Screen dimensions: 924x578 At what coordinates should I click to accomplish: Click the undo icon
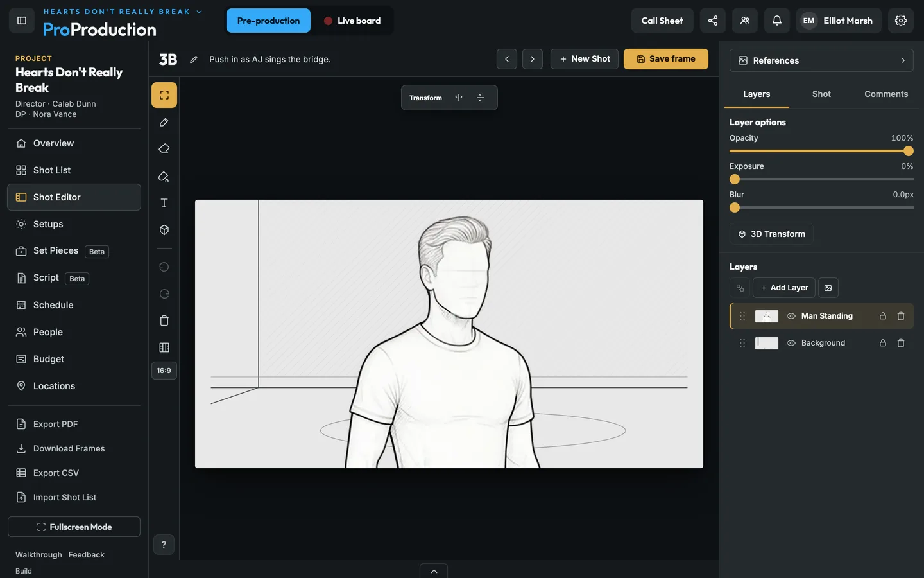tap(164, 267)
